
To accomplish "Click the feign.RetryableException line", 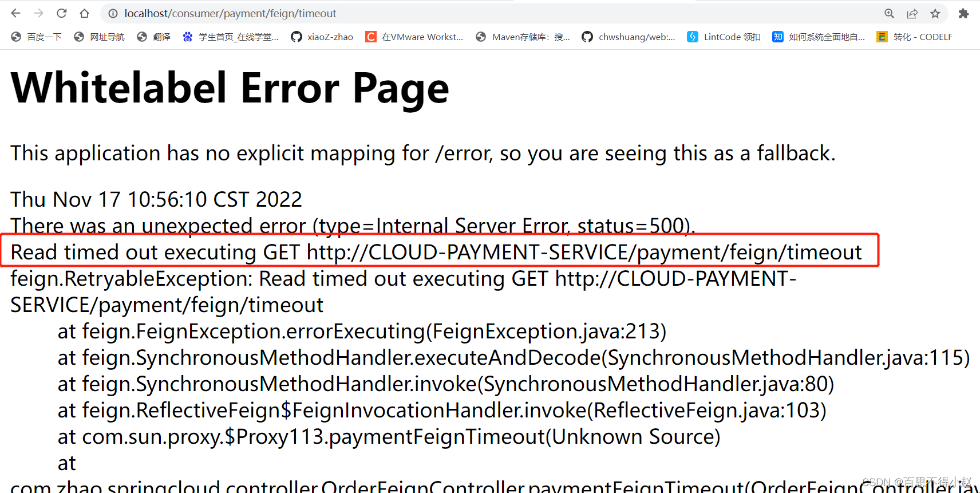I will pos(404,291).
